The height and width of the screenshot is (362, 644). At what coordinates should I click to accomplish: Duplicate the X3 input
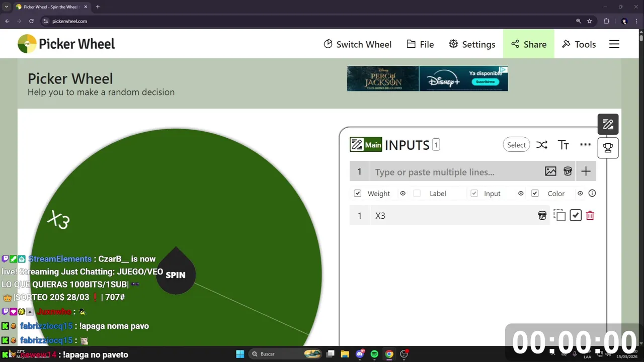coord(559,215)
